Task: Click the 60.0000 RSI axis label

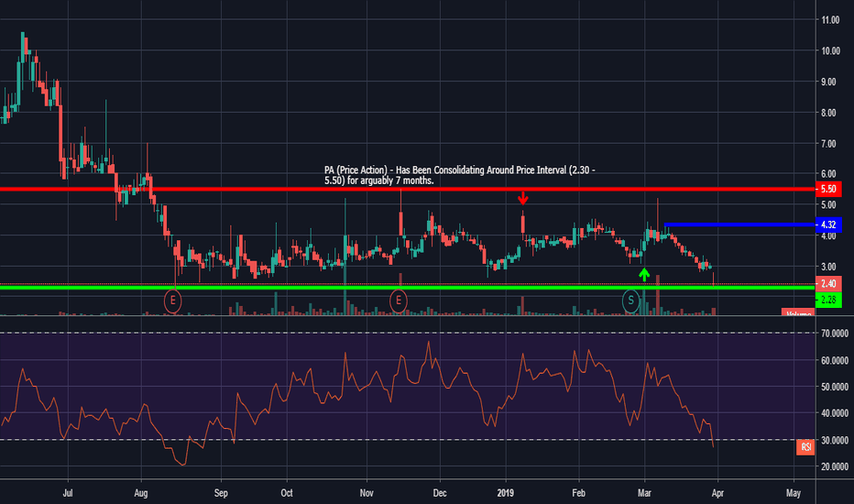Action: pos(835,361)
